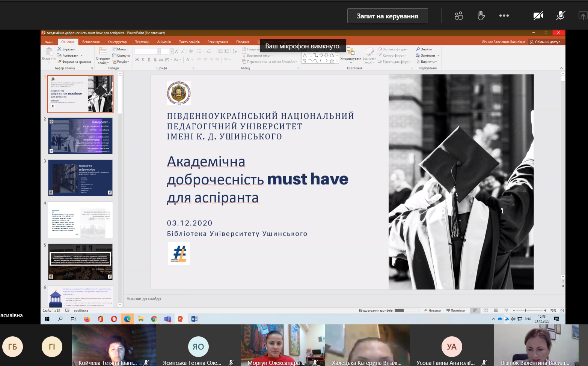Image resolution: width=588 pixels, height=366 pixels.
Task: Click the Find (Знайти) magnifier icon
Action: (x=418, y=49)
